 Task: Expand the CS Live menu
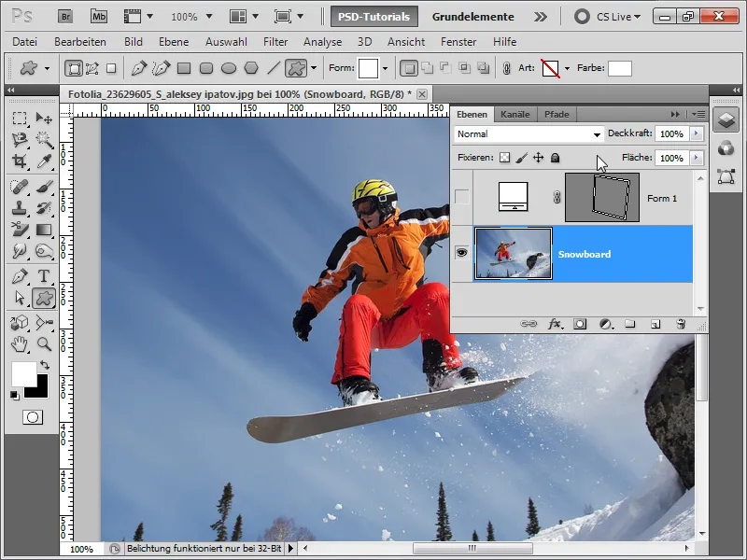coord(619,17)
